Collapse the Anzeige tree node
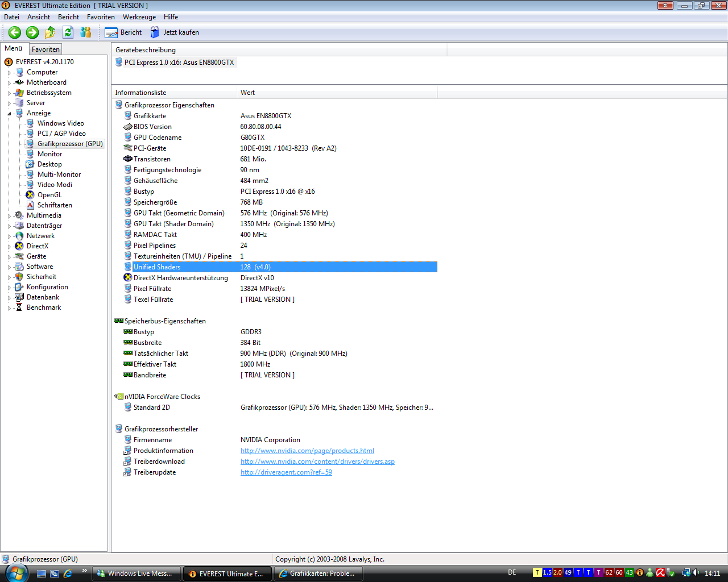The image size is (728, 582). click(9, 114)
